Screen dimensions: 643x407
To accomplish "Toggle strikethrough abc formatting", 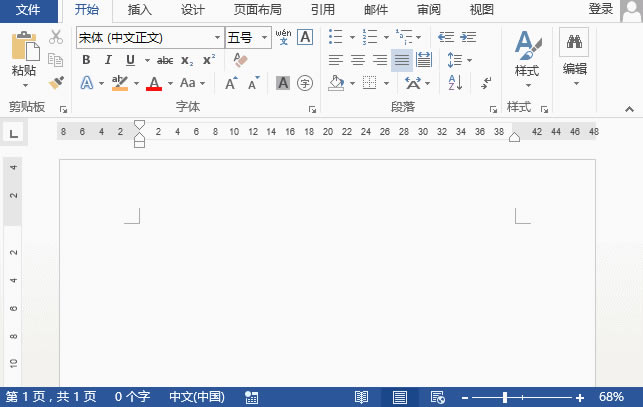I will 165,61.
